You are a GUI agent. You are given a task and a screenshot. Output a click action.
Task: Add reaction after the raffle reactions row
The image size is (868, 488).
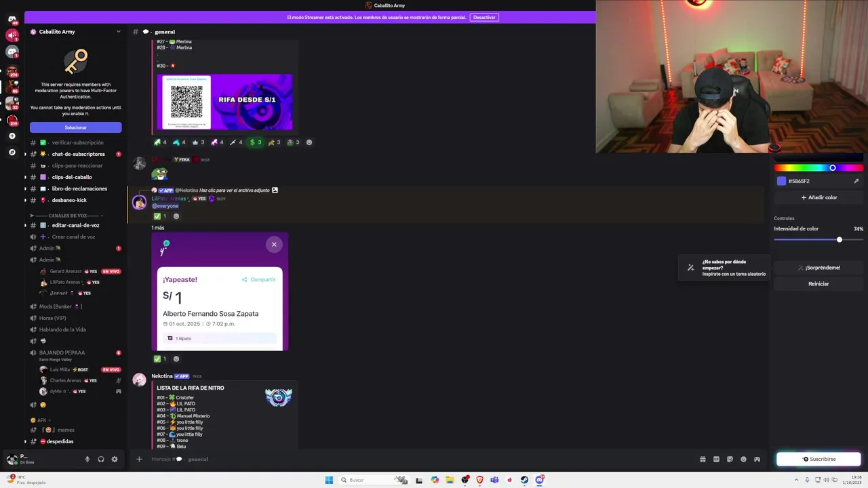309,142
